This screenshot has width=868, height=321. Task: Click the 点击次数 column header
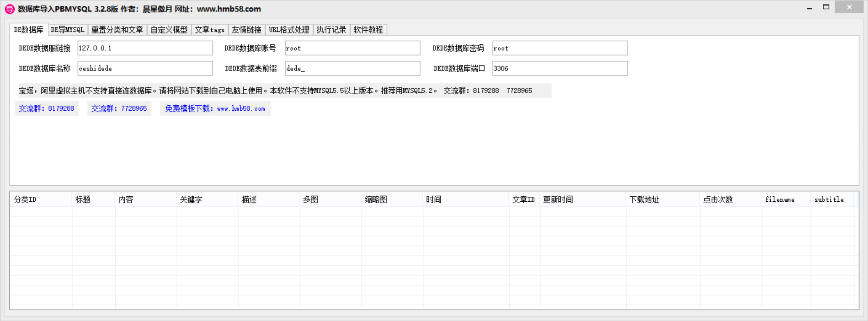731,200
